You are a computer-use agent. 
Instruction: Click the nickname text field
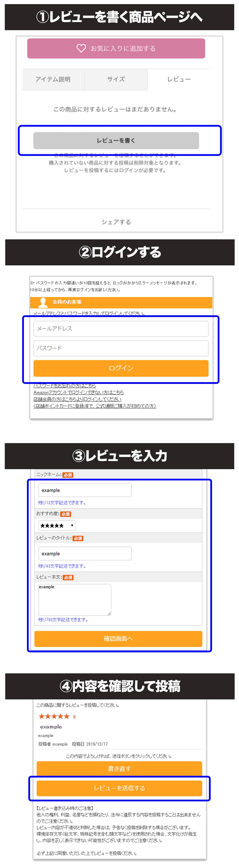85,490
